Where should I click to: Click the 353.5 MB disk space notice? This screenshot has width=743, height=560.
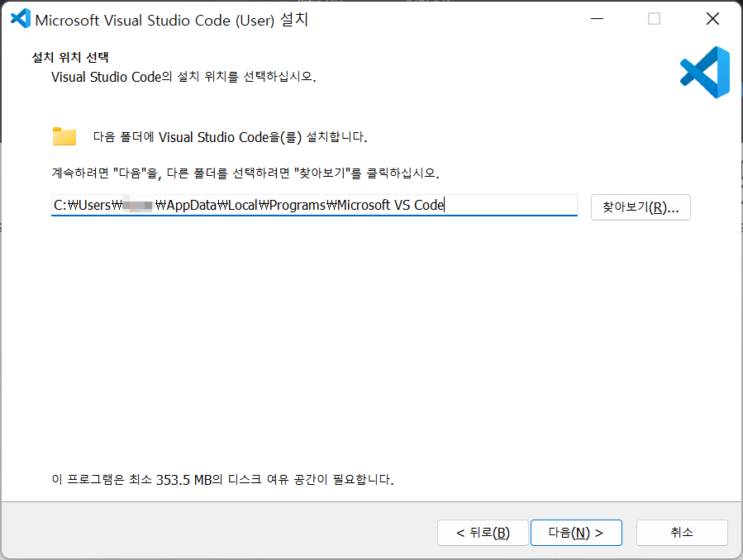[x=222, y=480]
